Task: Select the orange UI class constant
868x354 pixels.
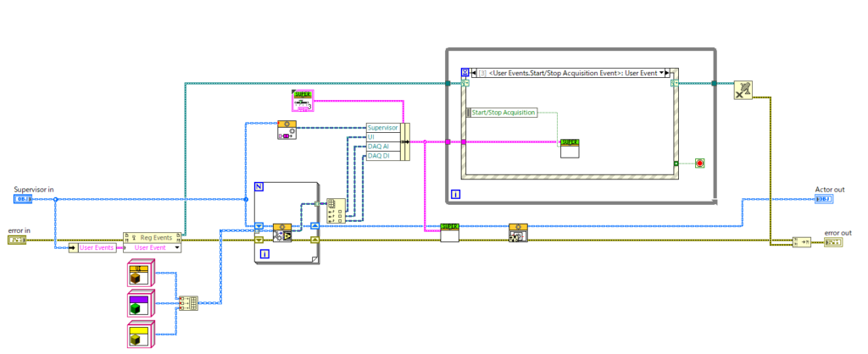Action: point(142,274)
